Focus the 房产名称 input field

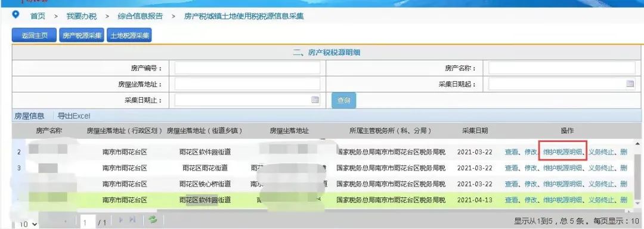click(562, 68)
